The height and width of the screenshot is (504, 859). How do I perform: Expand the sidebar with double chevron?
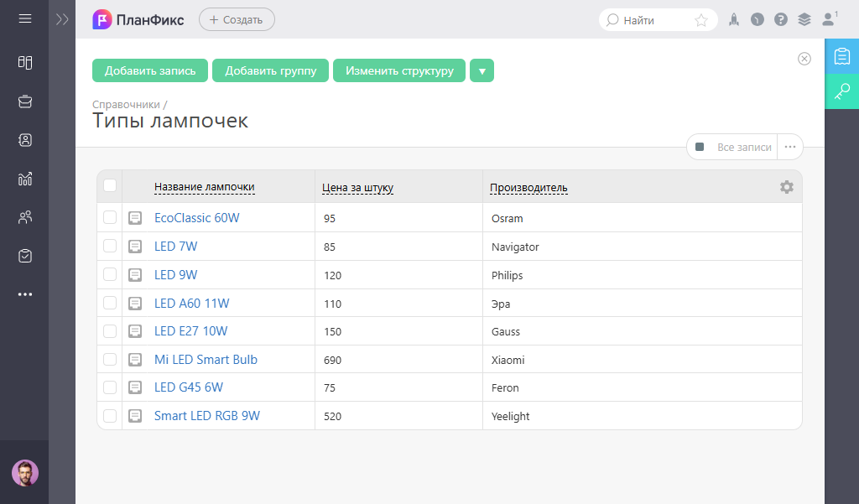pos(62,19)
